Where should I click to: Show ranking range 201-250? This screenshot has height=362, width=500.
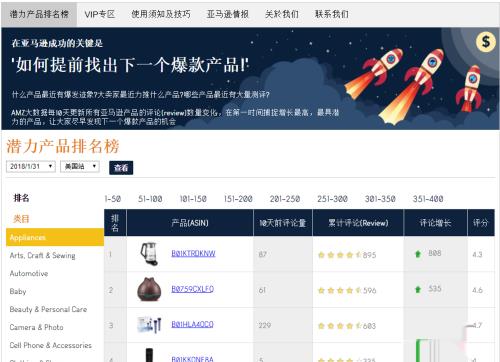[285, 199]
